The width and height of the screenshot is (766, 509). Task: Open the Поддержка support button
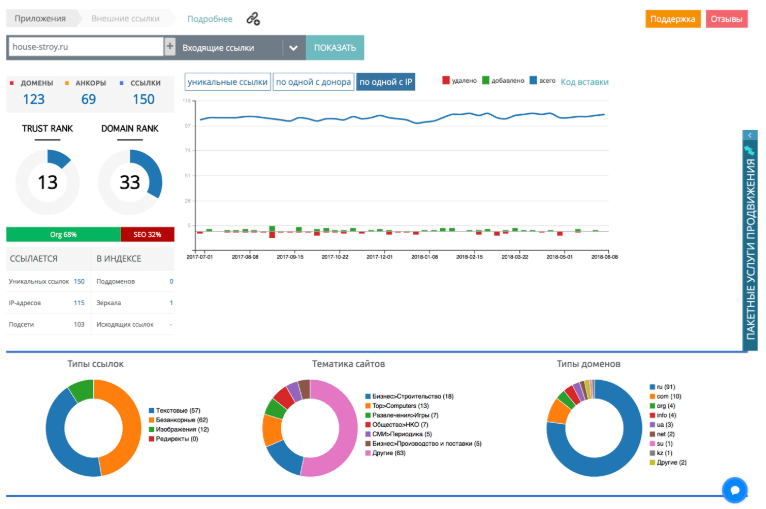673,19
